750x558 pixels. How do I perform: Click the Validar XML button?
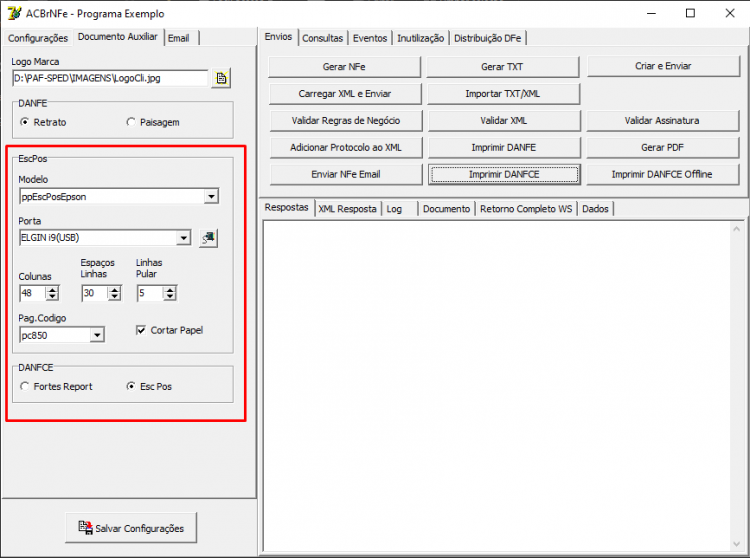click(504, 120)
